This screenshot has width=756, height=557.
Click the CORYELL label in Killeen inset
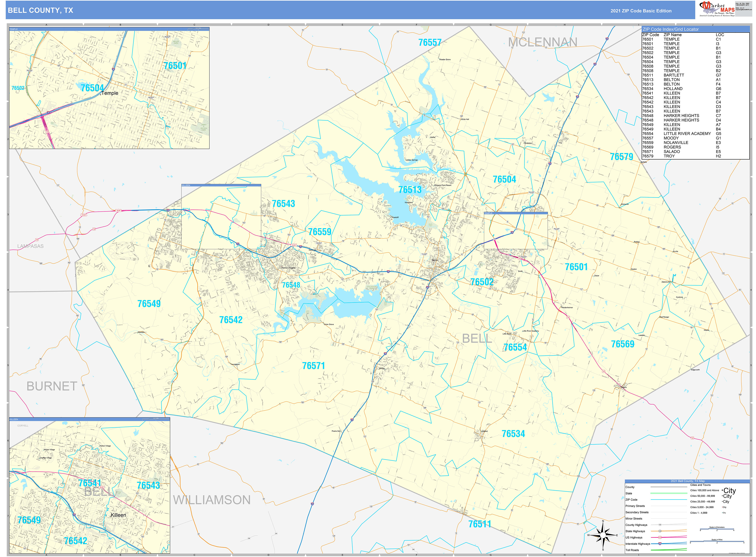[23, 425]
